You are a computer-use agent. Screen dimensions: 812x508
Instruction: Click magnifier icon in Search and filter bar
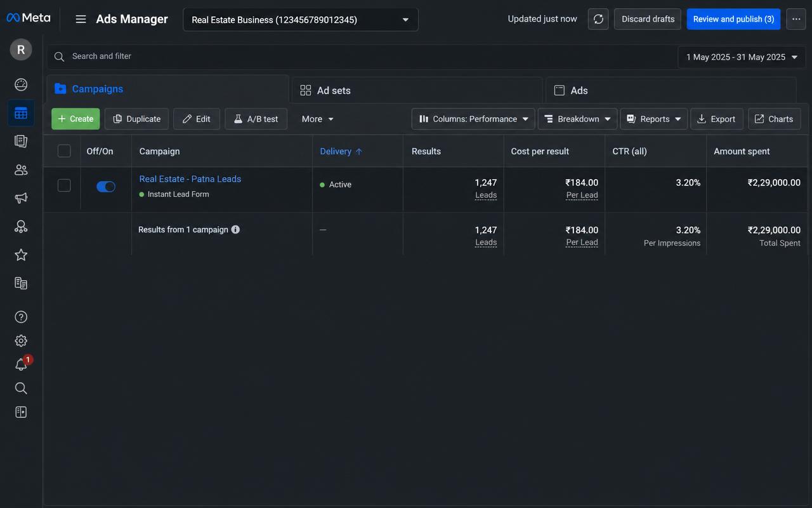[x=59, y=57]
